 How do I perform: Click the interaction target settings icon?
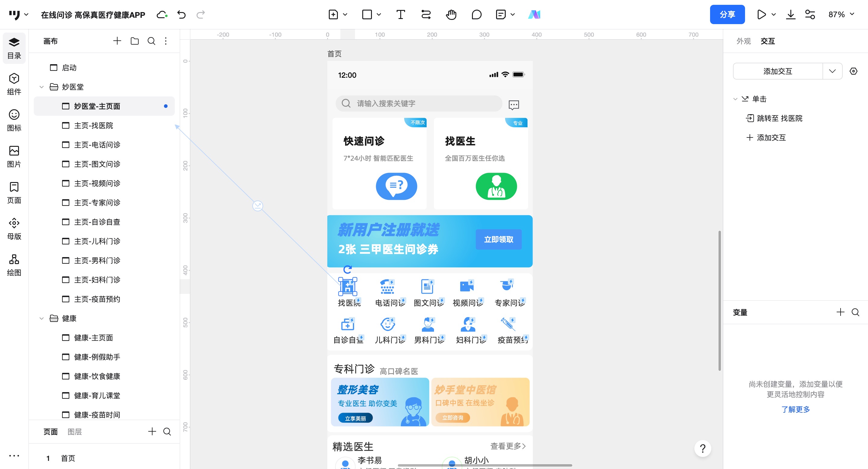[853, 71]
